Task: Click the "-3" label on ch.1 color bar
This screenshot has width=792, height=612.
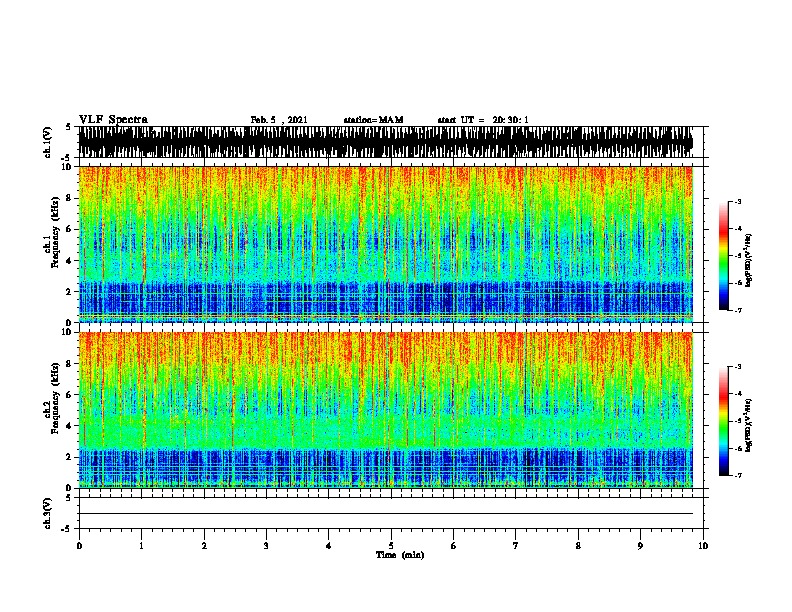Action: coord(737,201)
